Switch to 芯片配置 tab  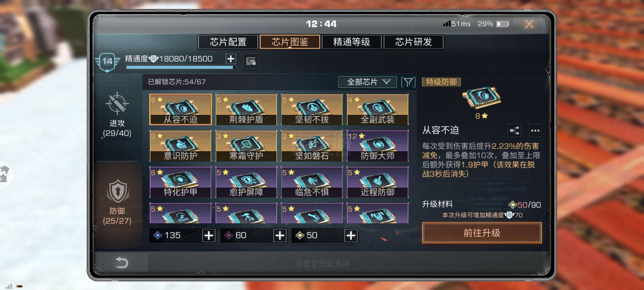point(228,42)
